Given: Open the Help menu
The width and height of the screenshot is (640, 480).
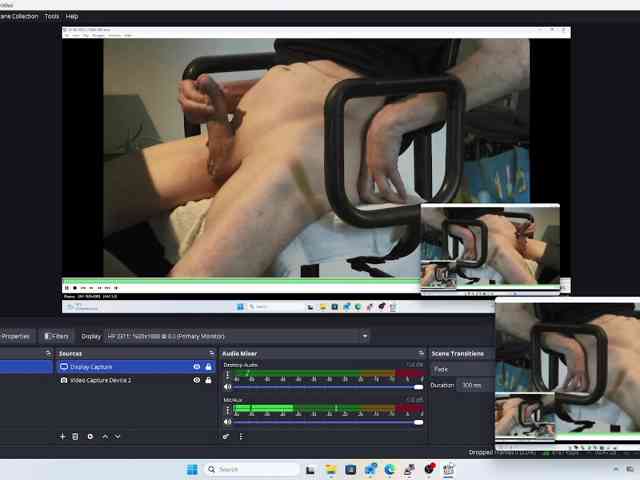Looking at the screenshot, I should click(x=72, y=16).
